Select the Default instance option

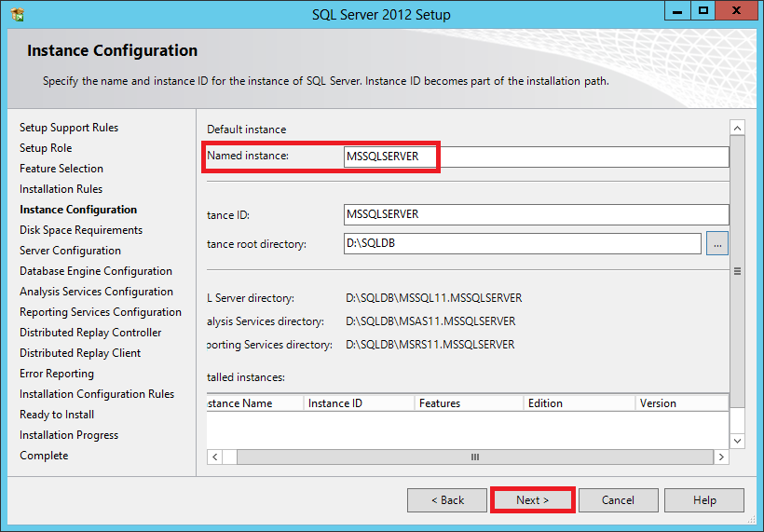(246, 130)
